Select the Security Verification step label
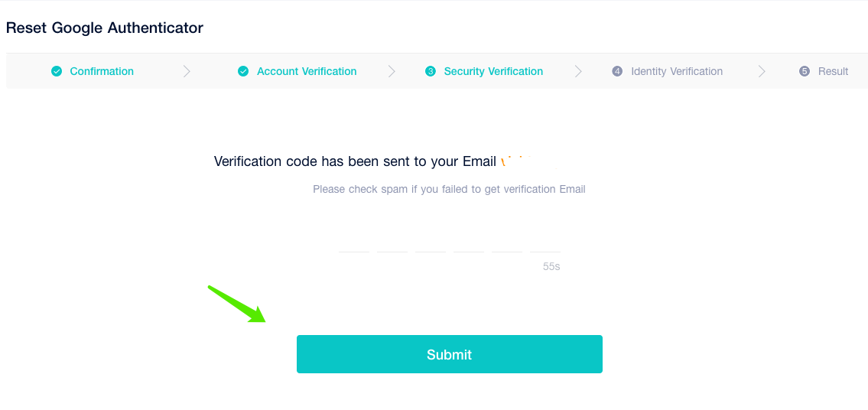Viewport: 868px width, 410px height. click(493, 71)
